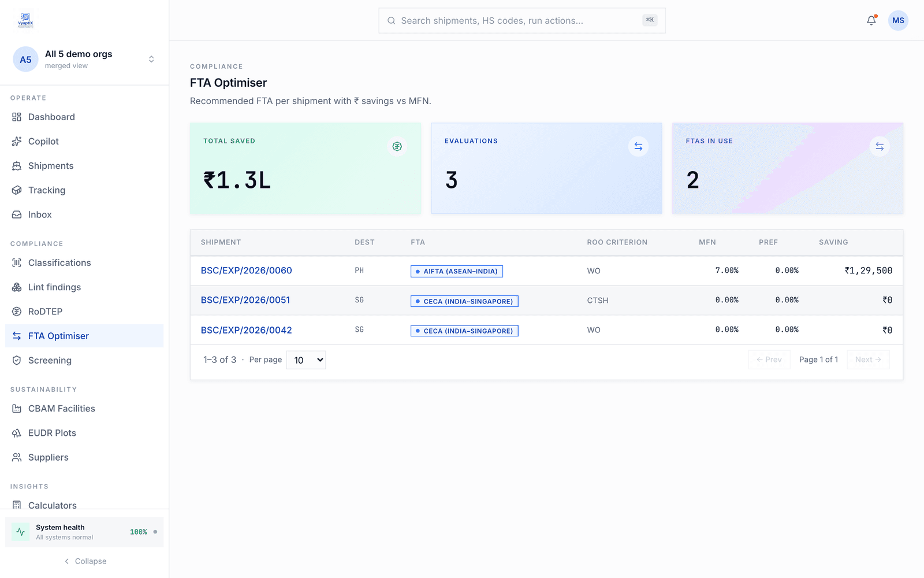The image size is (924, 578).
Task: Click the Screening shield icon
Action: pos(17,360)
